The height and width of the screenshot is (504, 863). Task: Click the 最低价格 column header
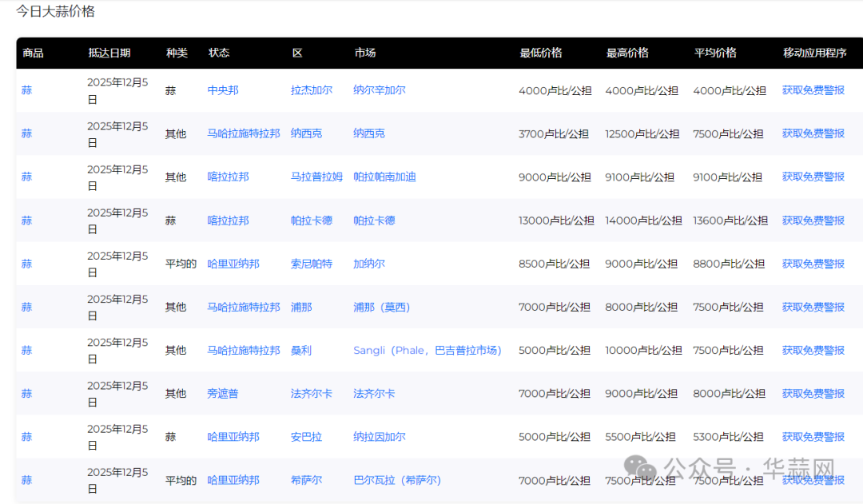tap(541, 53)
